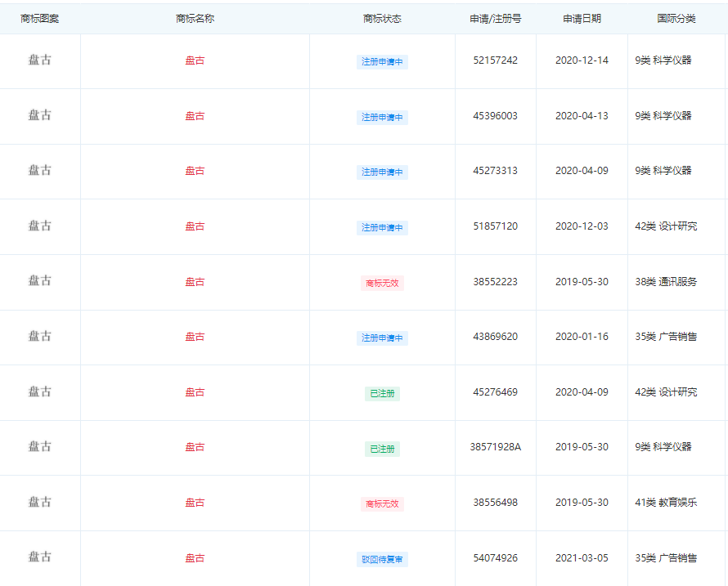Image resolution: width=728 pixels, height=586 pixels.
Task: Click 国际分类 column header
Action: pos(676,19)
